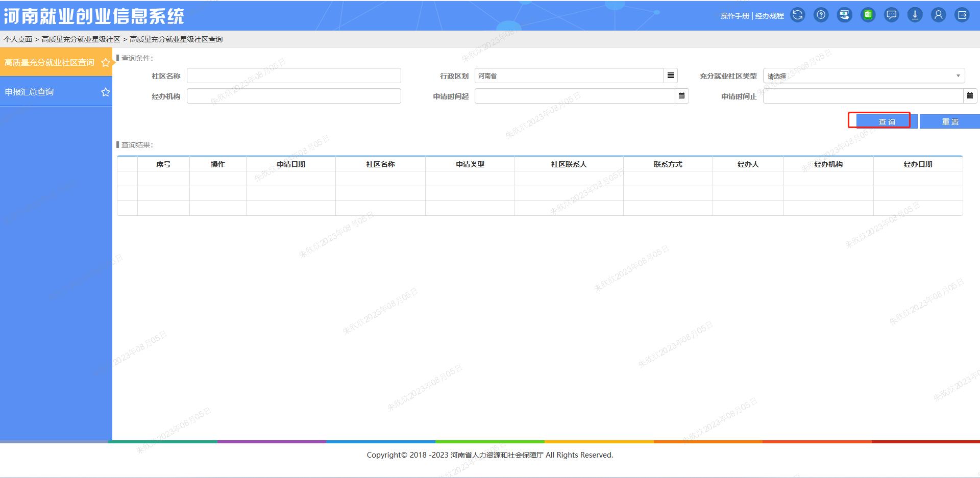Switch to 申报汇总查询 in the sidebar

(29, 92)
